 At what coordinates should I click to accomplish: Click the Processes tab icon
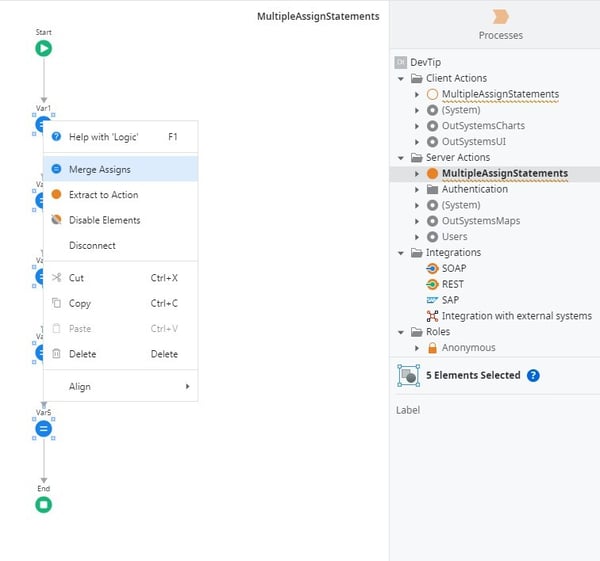(500, 17)
